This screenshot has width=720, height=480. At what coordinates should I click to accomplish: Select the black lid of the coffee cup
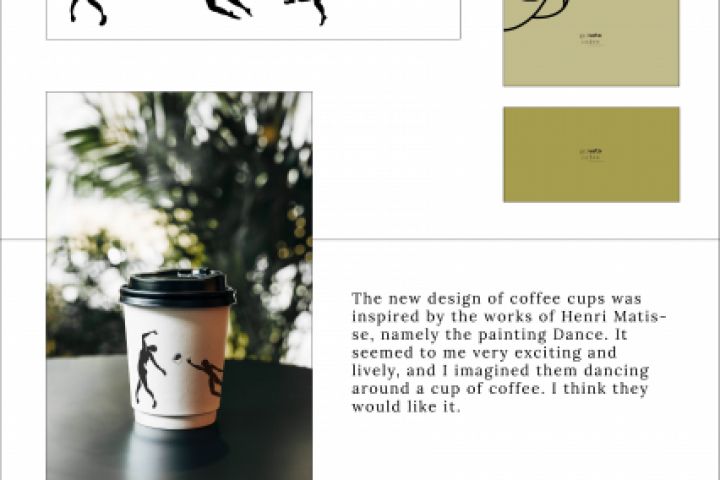click(x=177, y=288)
